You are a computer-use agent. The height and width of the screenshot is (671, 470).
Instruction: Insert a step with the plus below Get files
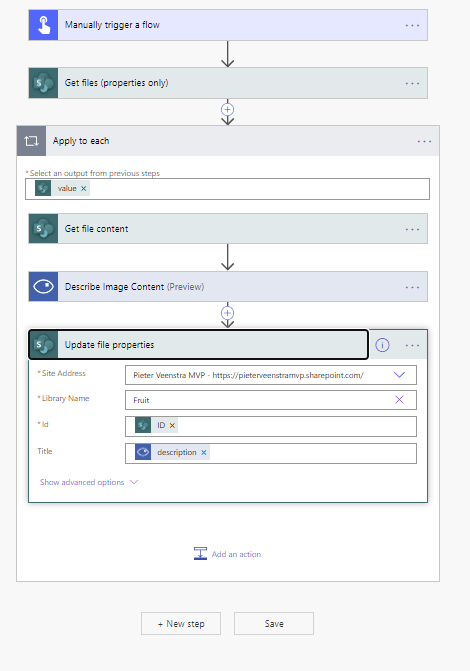(227, 110)
